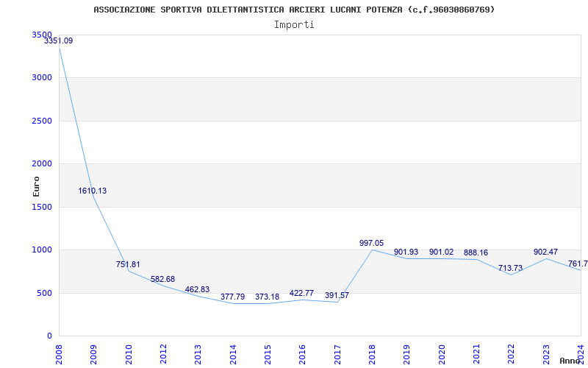Click the 3351.09 data label
Viewport: 588px width, 368px height.
click(59, 41)
